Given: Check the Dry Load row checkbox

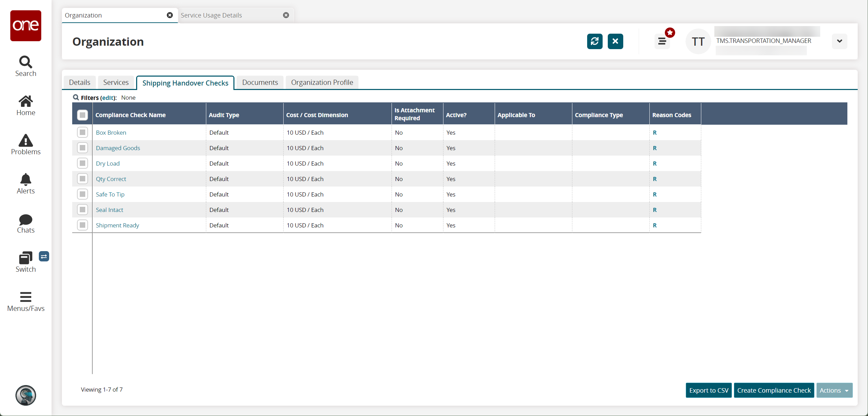Looking at the screenshot, I should [x=83, y=163].
